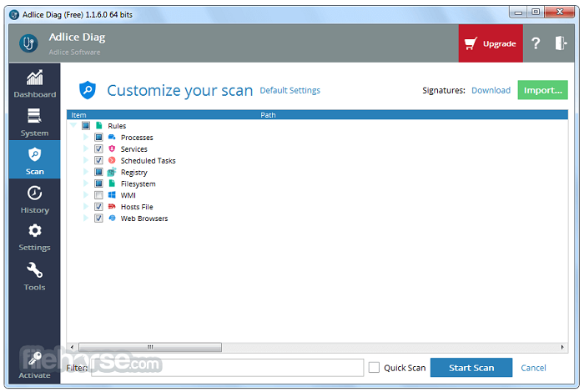This screenshot has height=392, width=584.
Task: Uncheck the Services rule checkbox
Action: (98, 149)
